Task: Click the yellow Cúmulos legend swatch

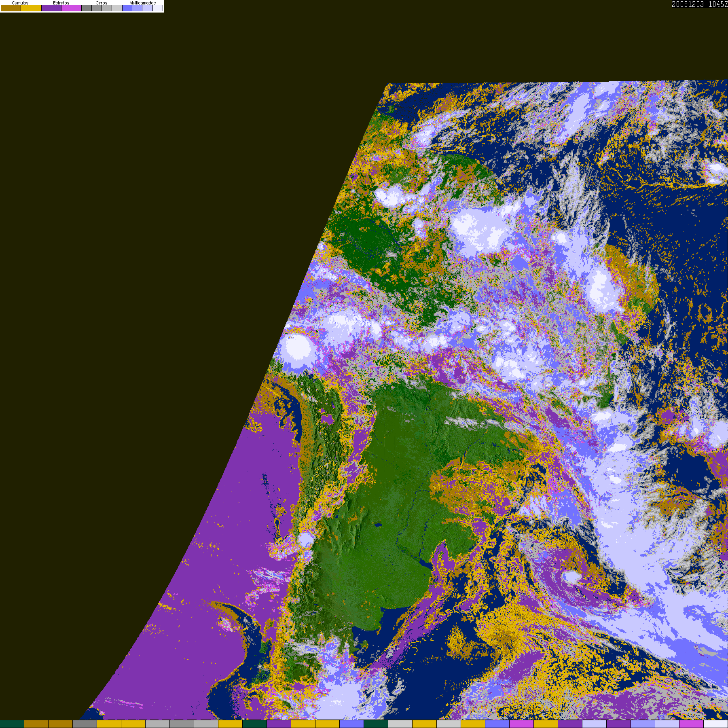Action: pos(31,8)
